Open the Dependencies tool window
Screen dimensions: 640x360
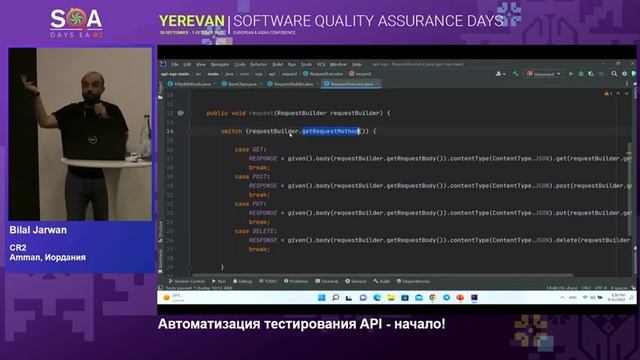click(x=414, y=281)
